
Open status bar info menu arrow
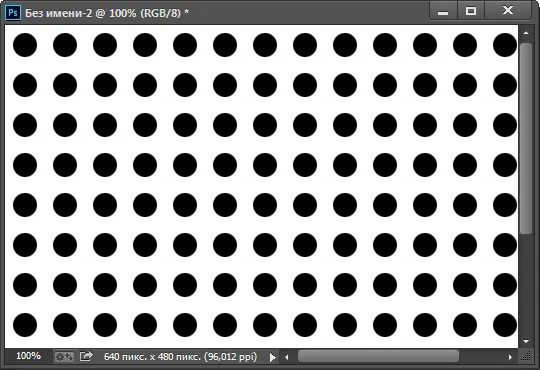pyautogui.click(x=272, y=357)
